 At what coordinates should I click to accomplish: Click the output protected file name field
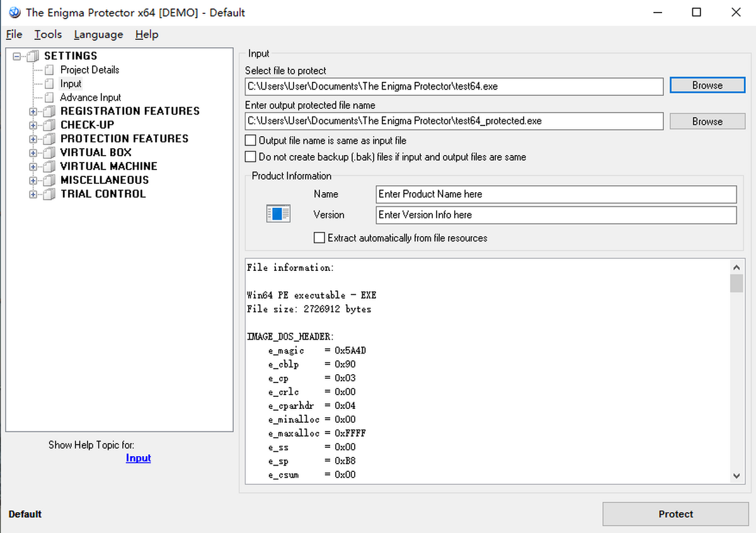pos(454,121)
